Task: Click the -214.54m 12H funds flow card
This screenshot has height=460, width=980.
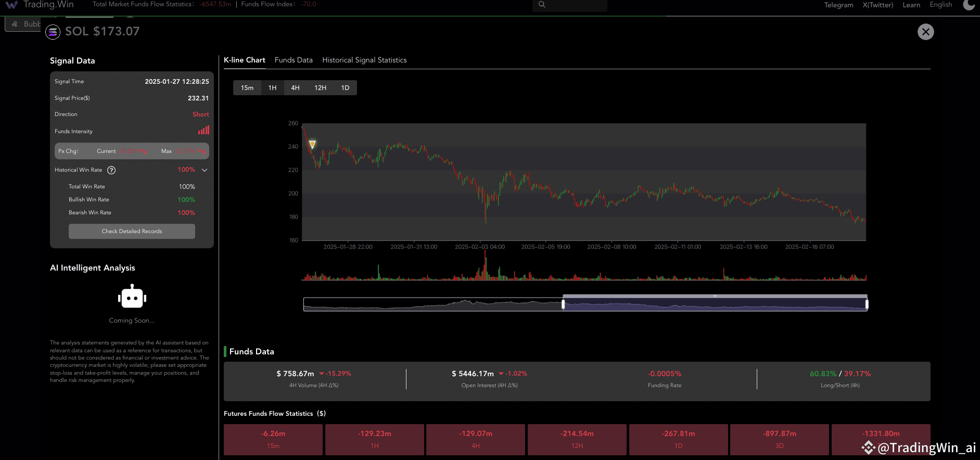Action: 577,440
